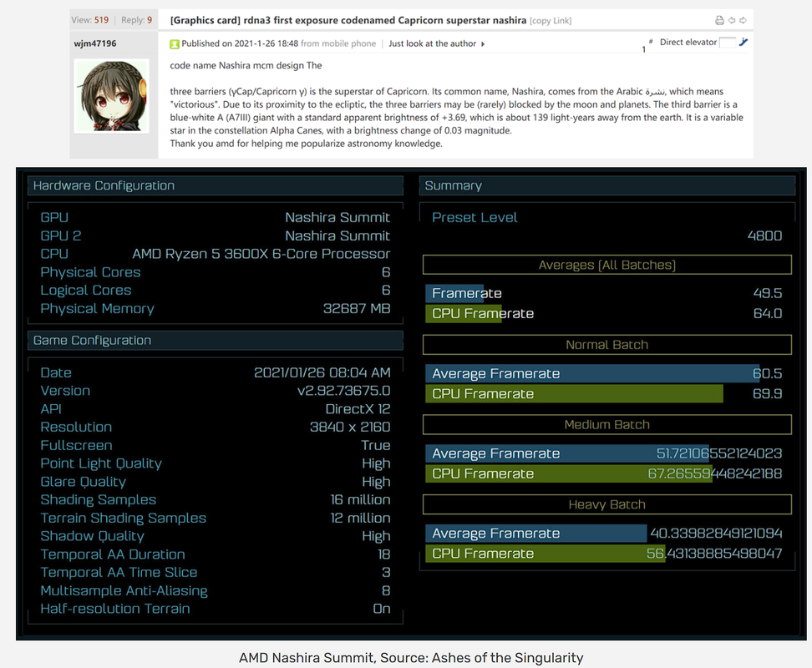Click post text 'code name Nashira mcm design The'
The image size is (812, 668).
click(x=246, y=66)
